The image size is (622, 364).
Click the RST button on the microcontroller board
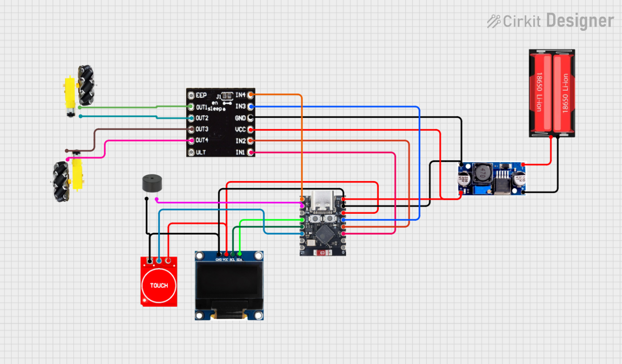[329, 218]
